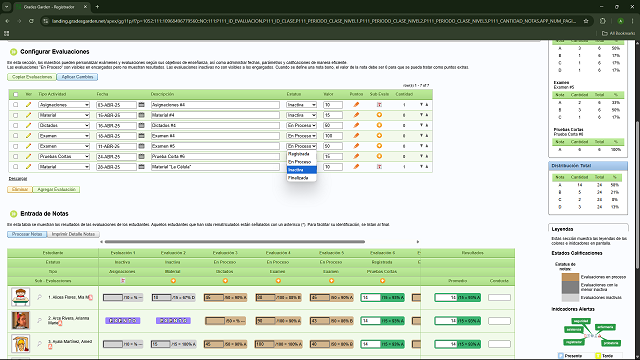Toggle select-all checkbox in evaluations header

pyautogui.click(x=16, y=94)
